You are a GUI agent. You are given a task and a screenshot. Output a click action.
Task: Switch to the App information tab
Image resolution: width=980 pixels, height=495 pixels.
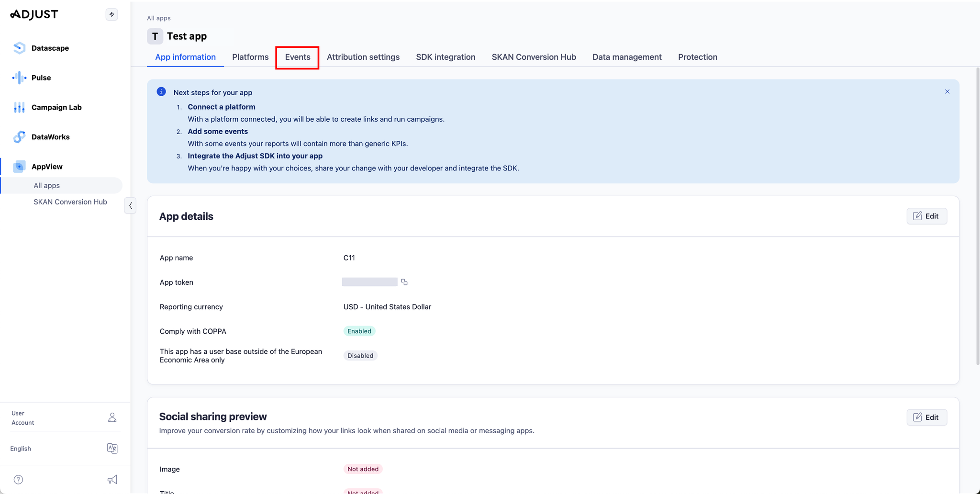pos(185,57)
